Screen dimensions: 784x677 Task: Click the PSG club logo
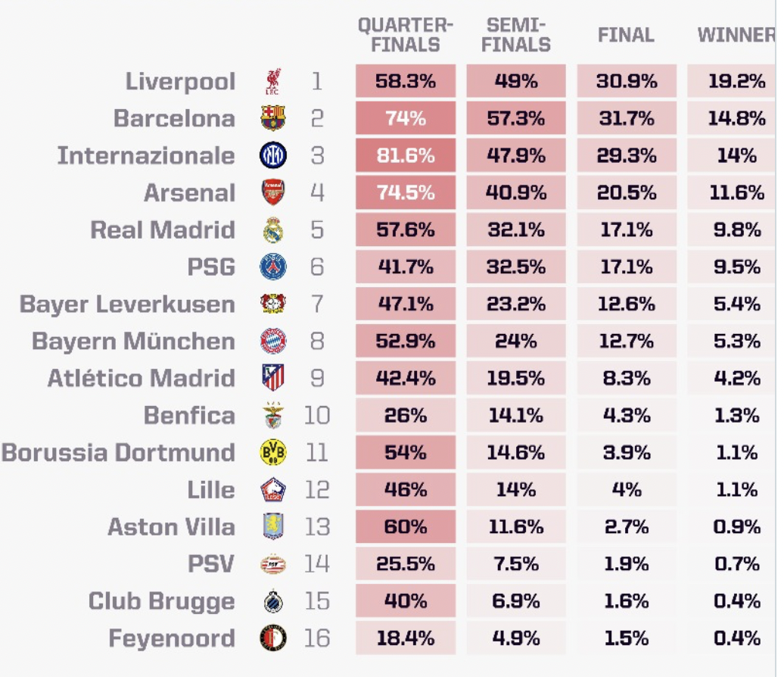[272, 267]
